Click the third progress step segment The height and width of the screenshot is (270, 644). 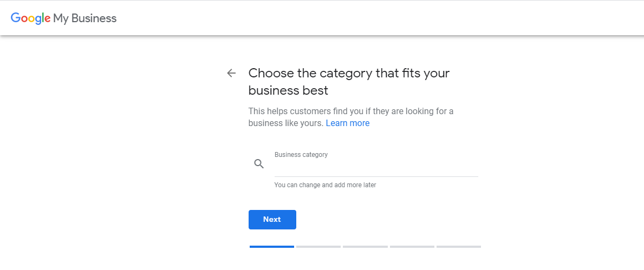365,247
